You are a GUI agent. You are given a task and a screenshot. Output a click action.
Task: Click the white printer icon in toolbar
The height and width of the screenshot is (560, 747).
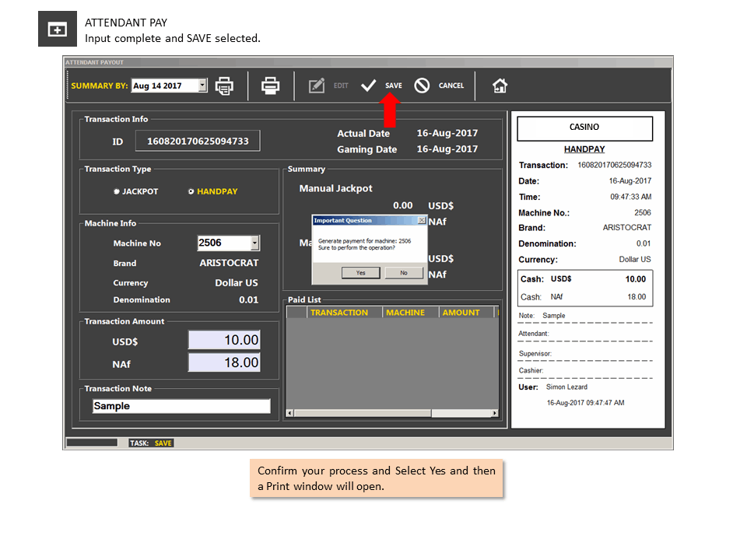coord(270,86)
